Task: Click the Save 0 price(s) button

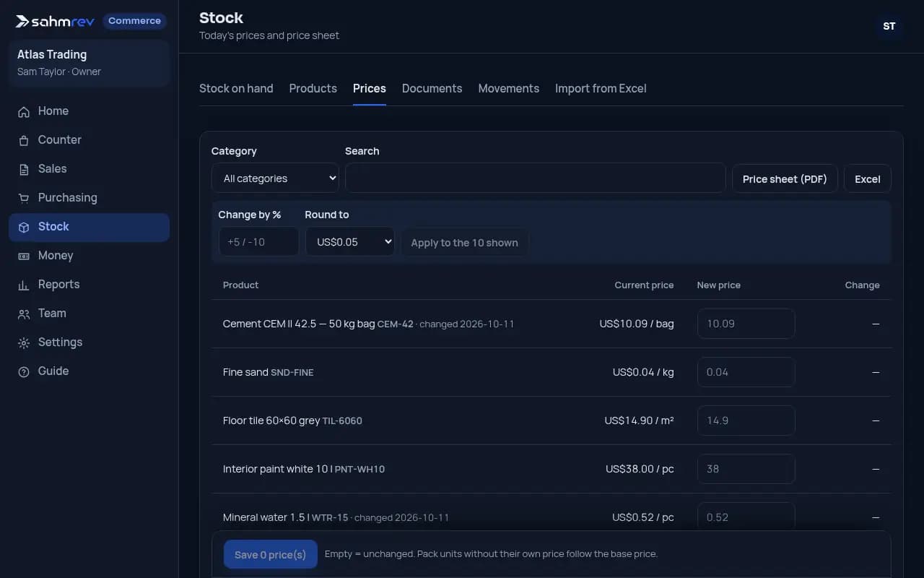Action: (x=271, y=554)
